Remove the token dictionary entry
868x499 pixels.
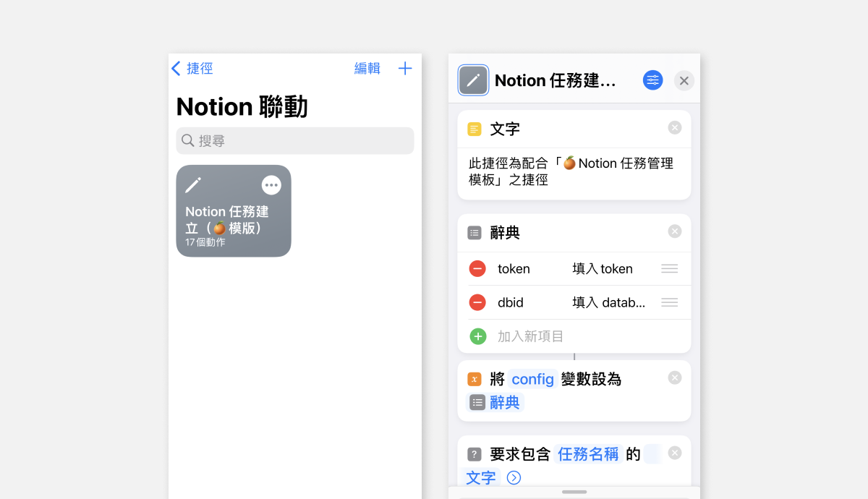(x=477, y=269)
